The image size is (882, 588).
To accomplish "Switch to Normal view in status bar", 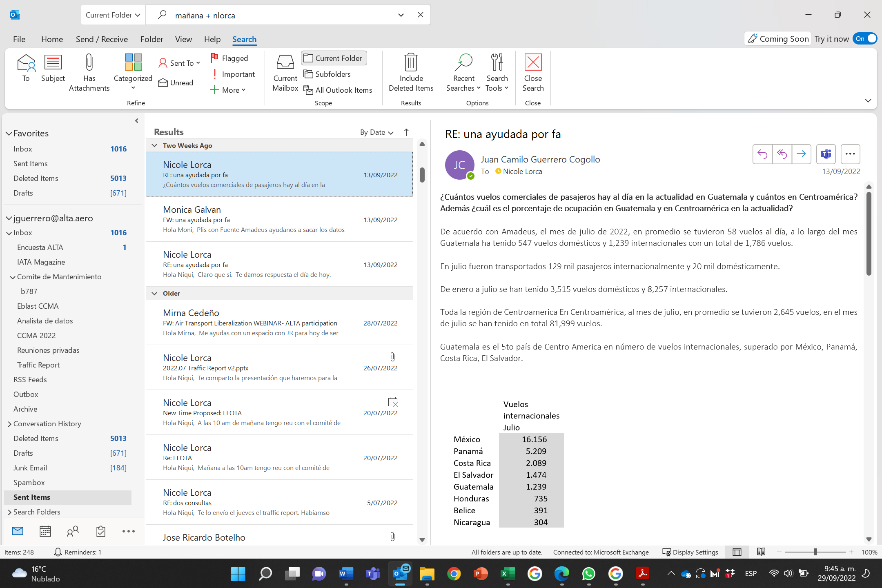I will (737, 552).
